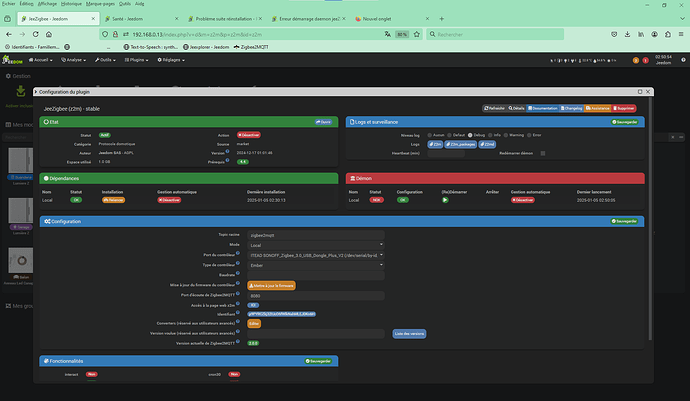
Task: Start the daemon with green play icon
Action: tap(445, 200)
